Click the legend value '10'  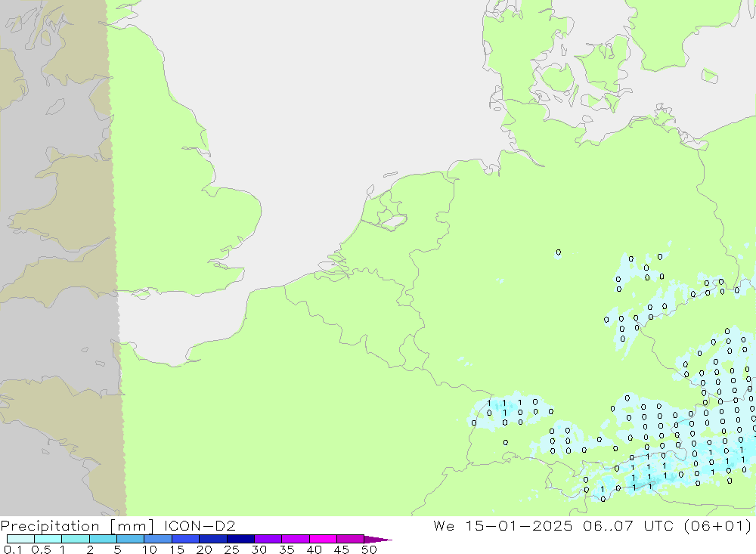[150, 549]
